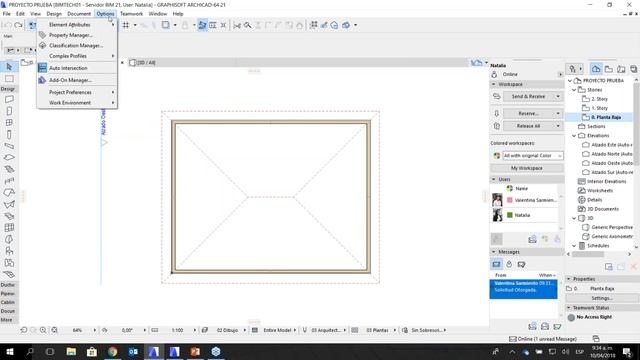Click the Curtain Wall grid tool in the toolbox
Viewport: 640px width, 360px height.
9,227
